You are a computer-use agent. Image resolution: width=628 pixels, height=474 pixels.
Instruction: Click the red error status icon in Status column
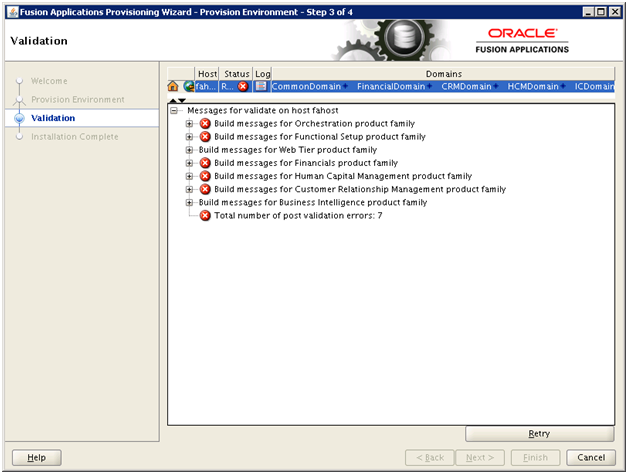pyautogui.click(x=243, y=86)
